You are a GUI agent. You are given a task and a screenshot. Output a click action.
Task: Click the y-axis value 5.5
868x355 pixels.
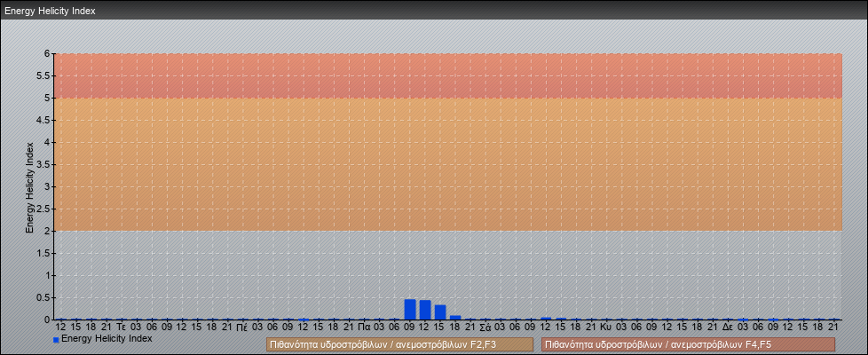pyautogui.click(x=44, y=75)
